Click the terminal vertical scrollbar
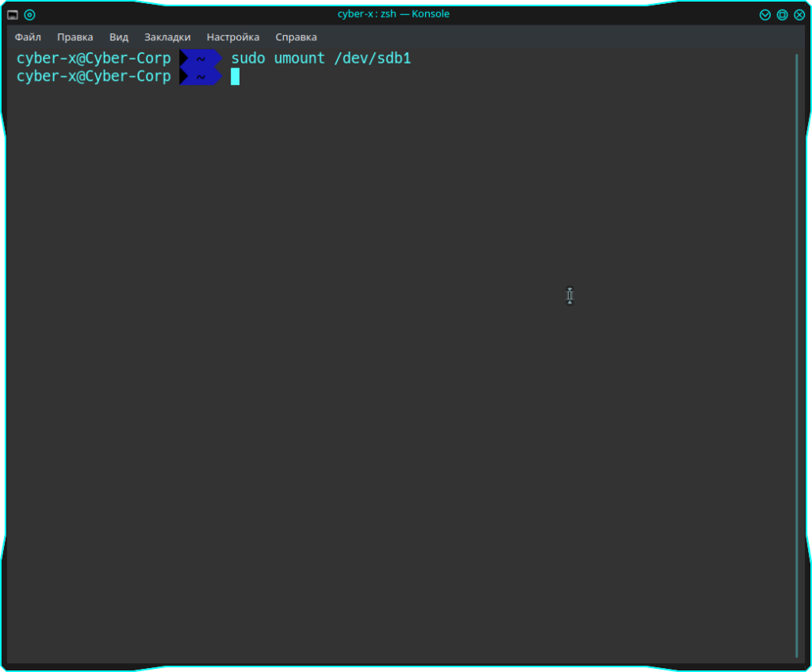This screenshot has height=672, width=812. (796, 355)
